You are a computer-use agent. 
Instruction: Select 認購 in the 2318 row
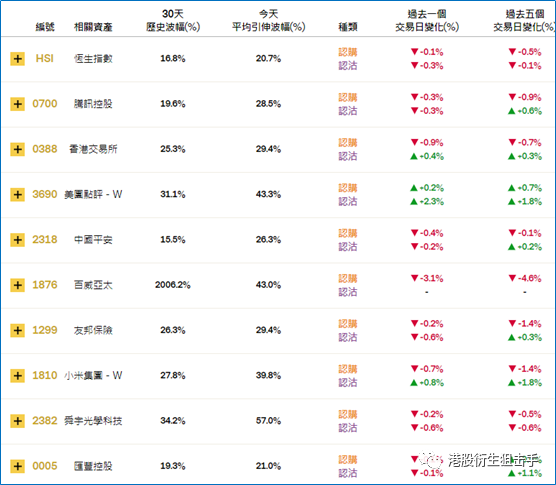(x=348, y=233)
